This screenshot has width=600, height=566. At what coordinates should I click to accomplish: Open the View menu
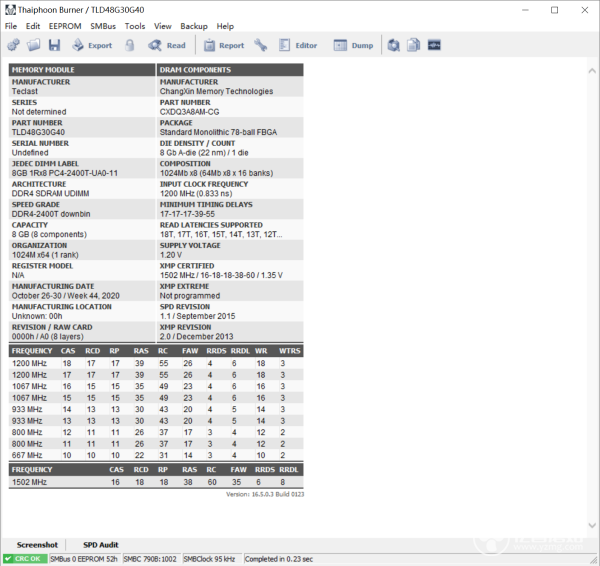tap(163, 26)
